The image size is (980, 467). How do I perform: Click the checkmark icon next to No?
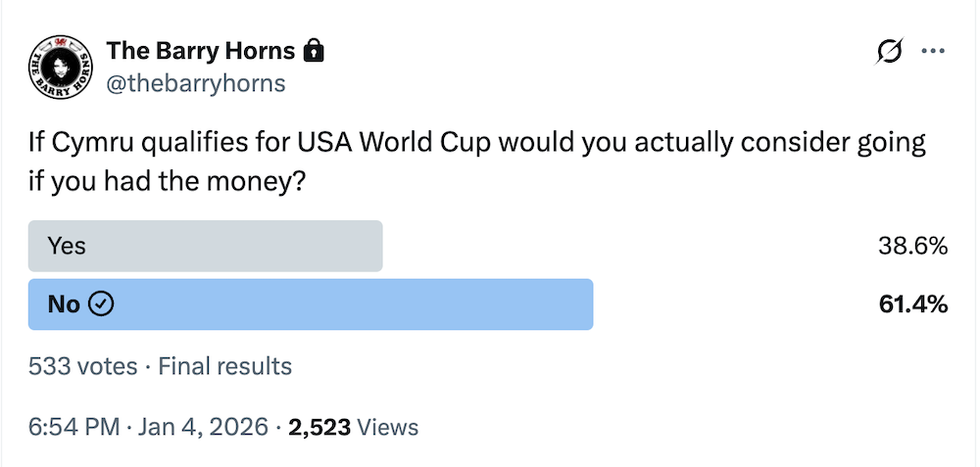click(x=102, y=304)
